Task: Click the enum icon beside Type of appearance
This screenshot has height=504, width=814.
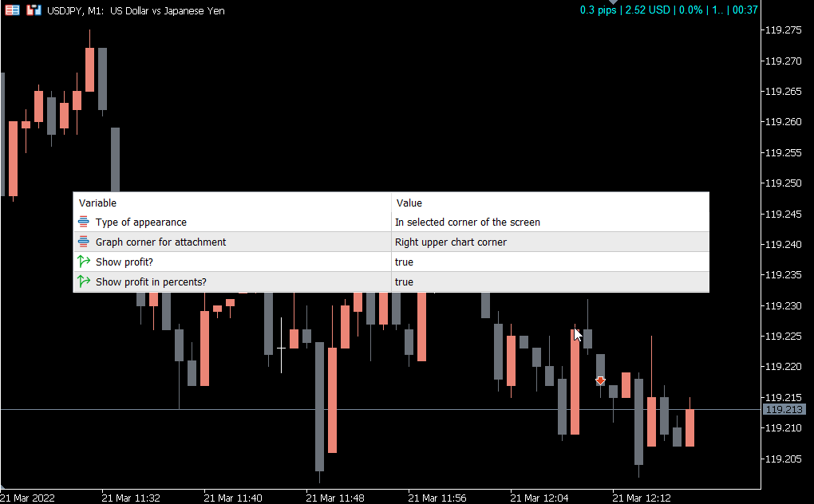Action: coord(84,222)
